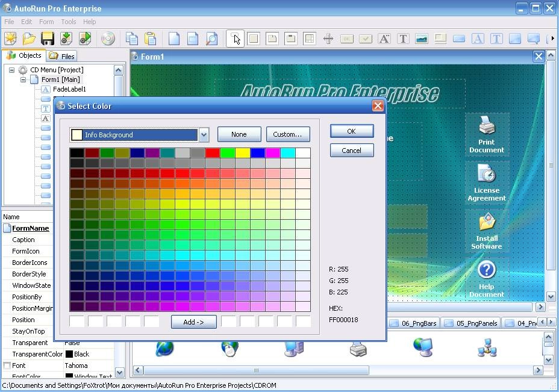This screenshot has width=559, height=392.
Task: Copy using the two-pages toolbar icon
Action: 132,39
